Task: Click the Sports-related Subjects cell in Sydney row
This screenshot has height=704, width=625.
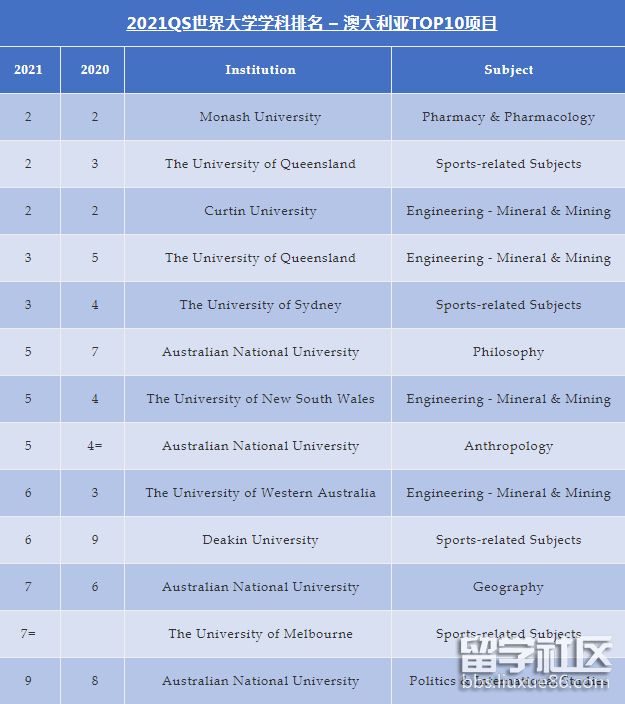Action: coord(509,305)
